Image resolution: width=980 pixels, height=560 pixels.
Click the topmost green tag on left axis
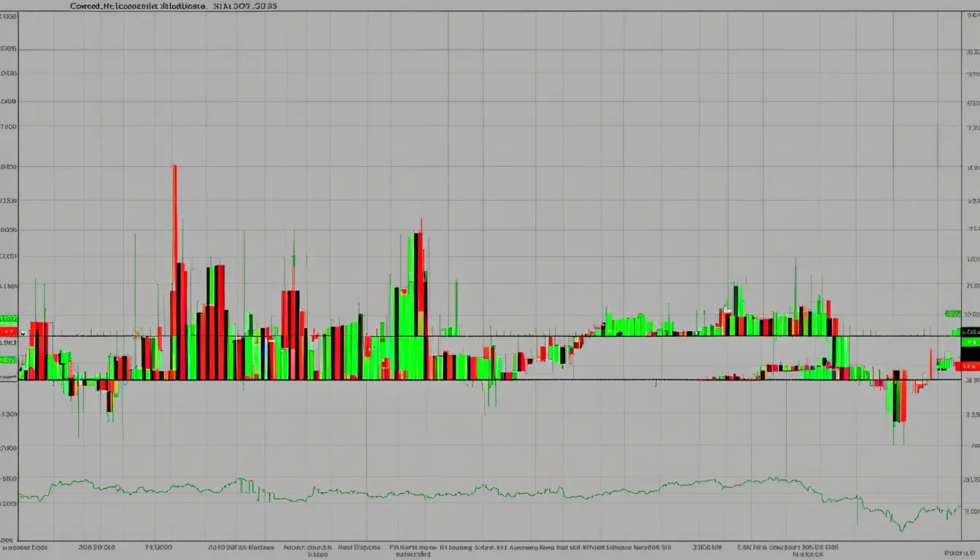point(9,319)
